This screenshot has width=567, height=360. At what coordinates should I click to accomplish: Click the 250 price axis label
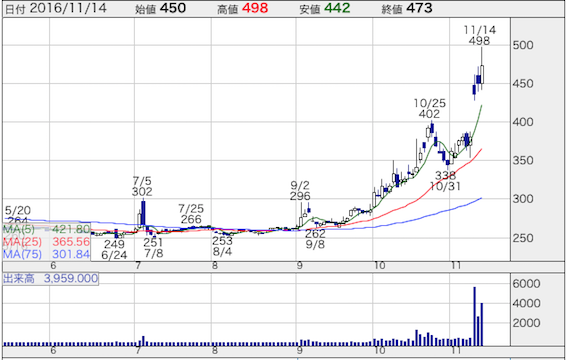click(x=523, y=238)
